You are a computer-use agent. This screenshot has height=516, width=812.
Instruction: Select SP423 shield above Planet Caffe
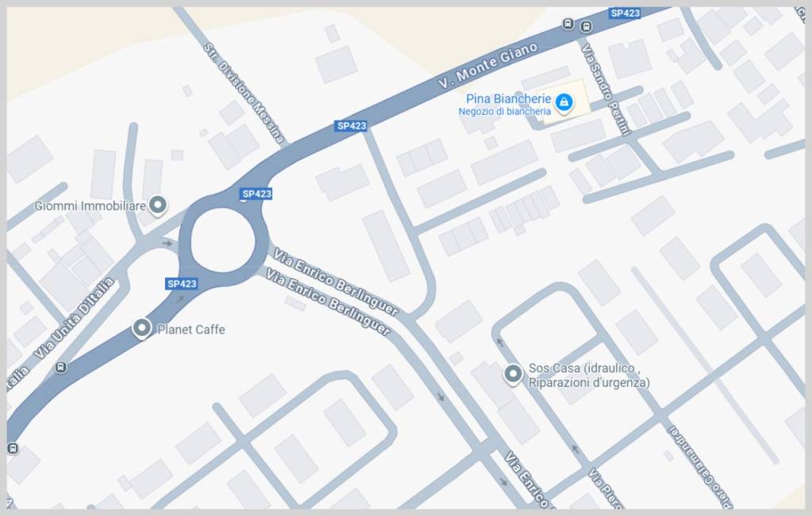click(182, 284)
